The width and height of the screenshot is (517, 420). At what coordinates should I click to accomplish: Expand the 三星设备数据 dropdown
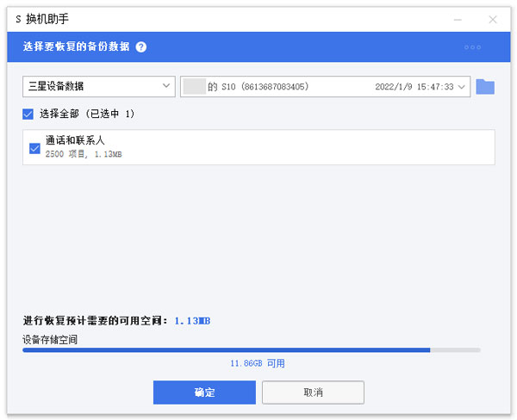pos(99,86)
